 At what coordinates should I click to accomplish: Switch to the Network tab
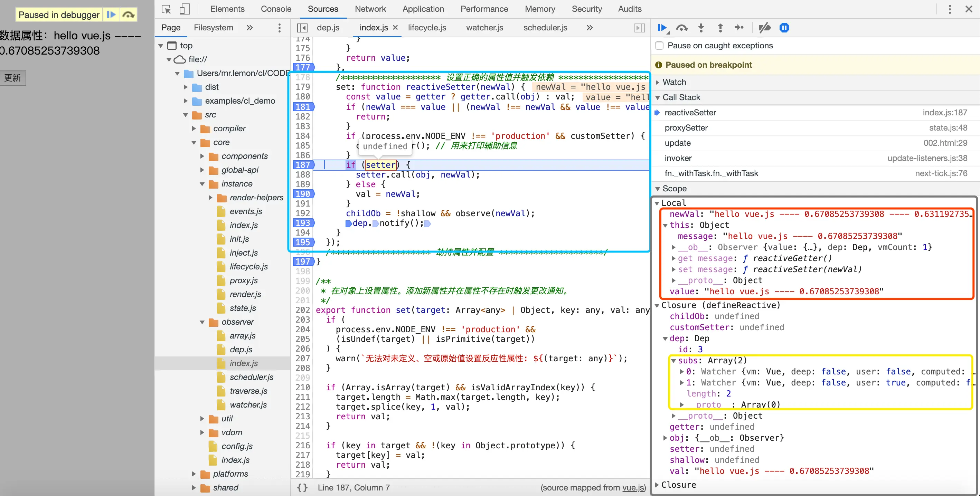(370, 9)
